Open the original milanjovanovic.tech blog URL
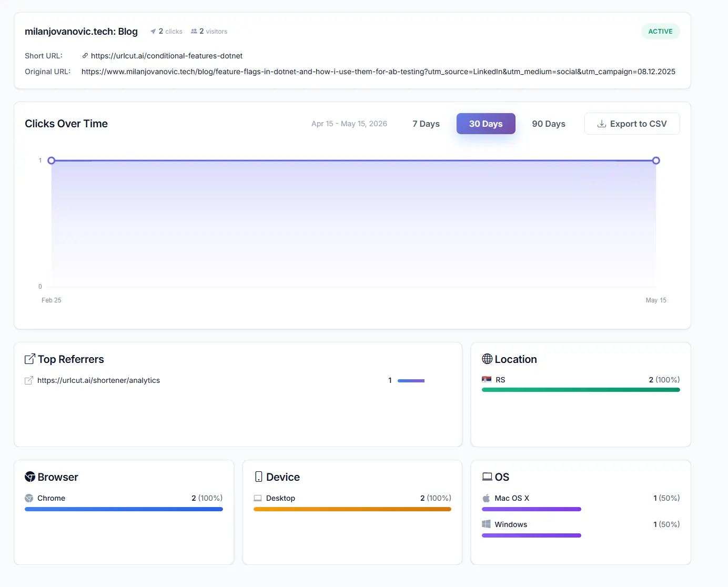Image resolution: width=728 pixels, height=587 pixels. click(x=378, y=72)
